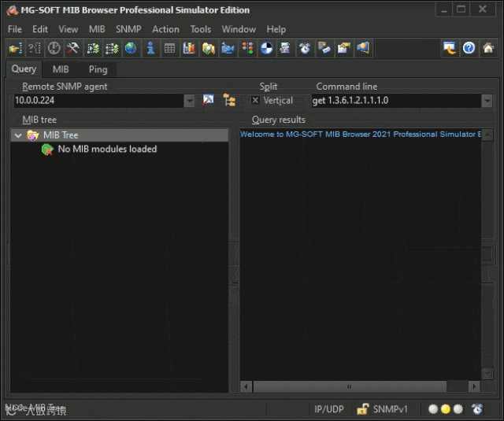Click the question-mark tree query toolbar icon
Screen dimensions: 504x421
tap(35, 48)
